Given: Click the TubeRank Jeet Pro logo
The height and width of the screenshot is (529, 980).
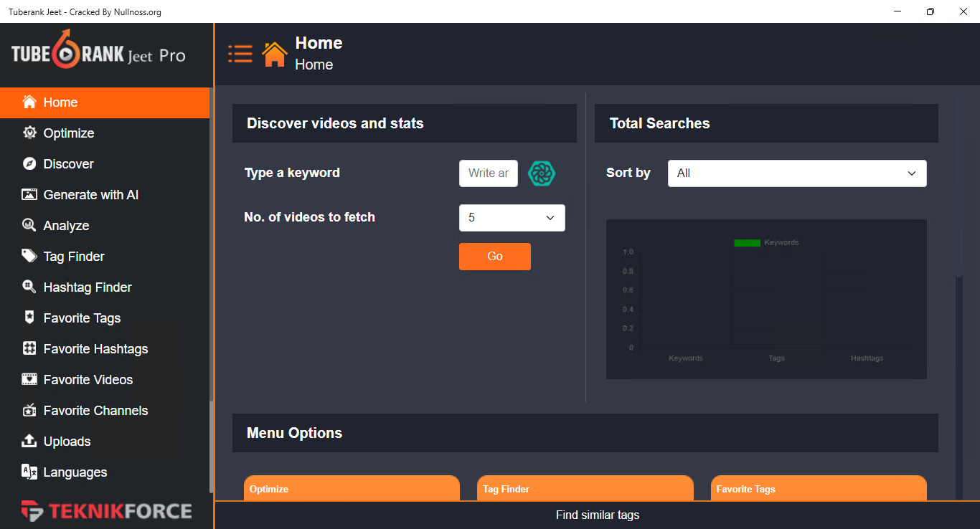Looking at the screenshot, I should (98, 52).
